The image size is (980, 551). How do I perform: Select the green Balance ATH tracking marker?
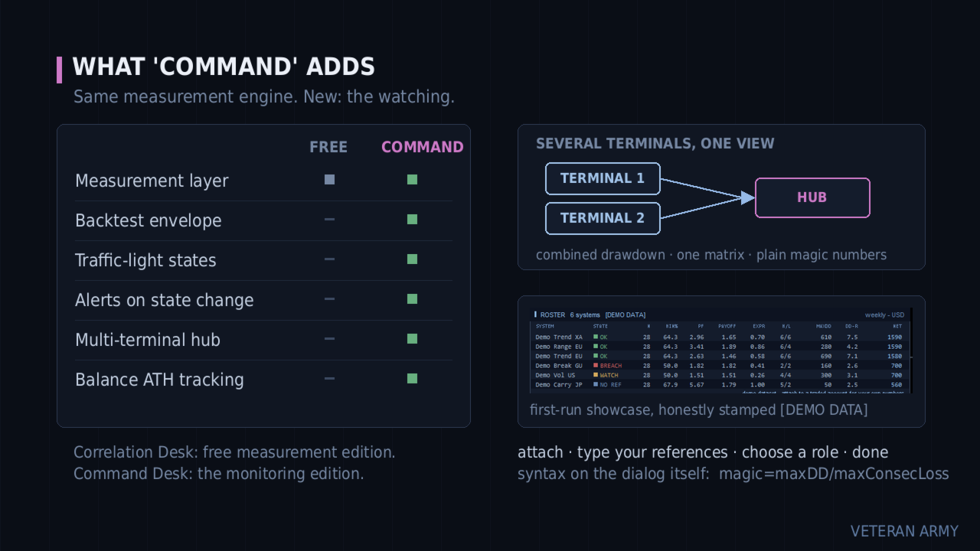[x=412, y=379]
